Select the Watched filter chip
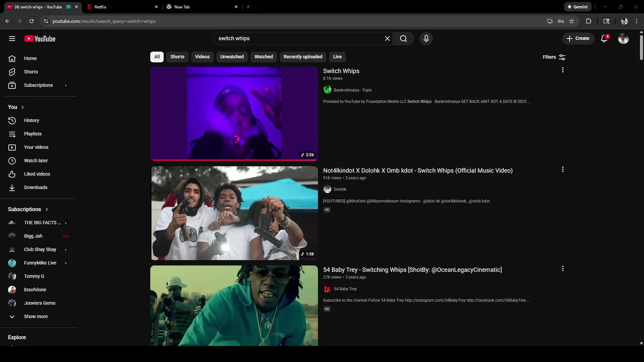The height and width of the screenshot is (362, 644). pos(264,57)
